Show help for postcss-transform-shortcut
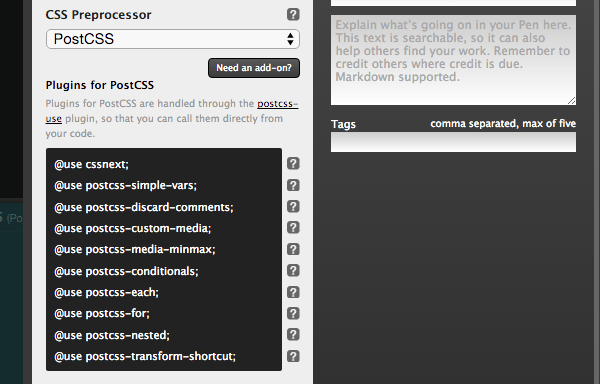Screen dimensions: 600x384 293,356
